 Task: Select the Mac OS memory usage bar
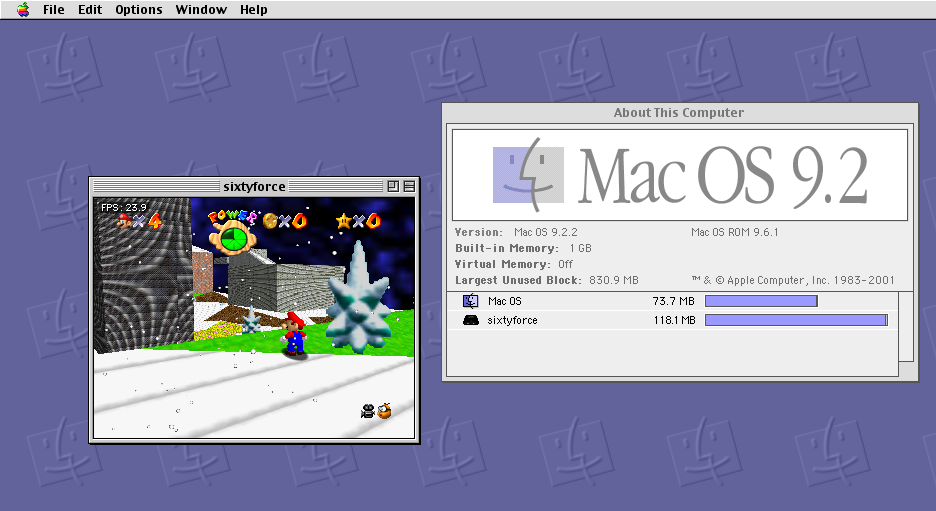tap(761, 301)
